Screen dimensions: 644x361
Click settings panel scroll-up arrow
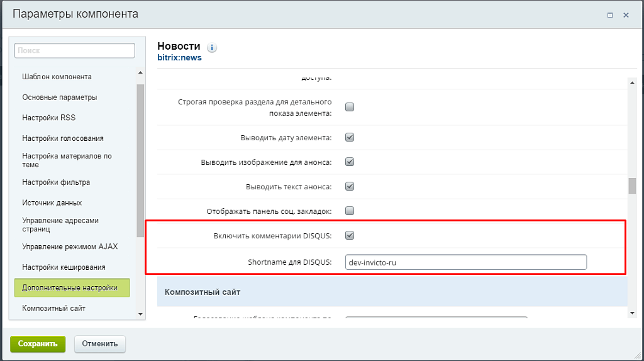click(632, 82)
